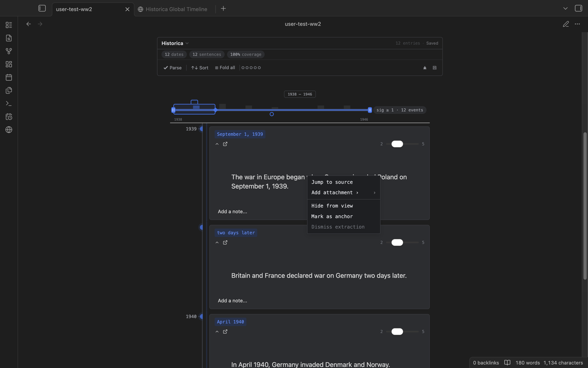The width and height of the screenshot is (588, 368).
Task: Open external link icon on April 1940 card
Action: tap(225, 332)
